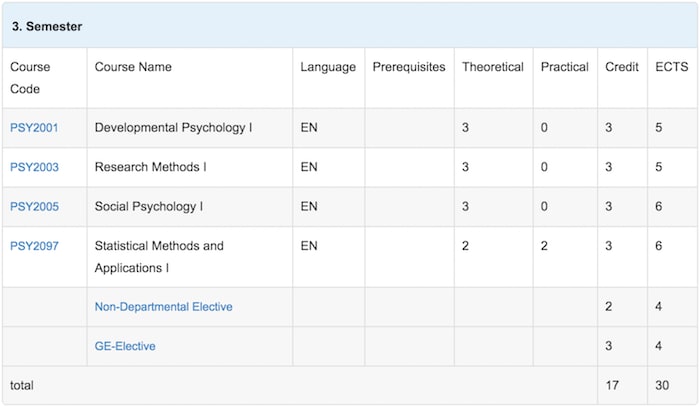Click the Prerequisites column header
The image size is (700, 406).
409,67
